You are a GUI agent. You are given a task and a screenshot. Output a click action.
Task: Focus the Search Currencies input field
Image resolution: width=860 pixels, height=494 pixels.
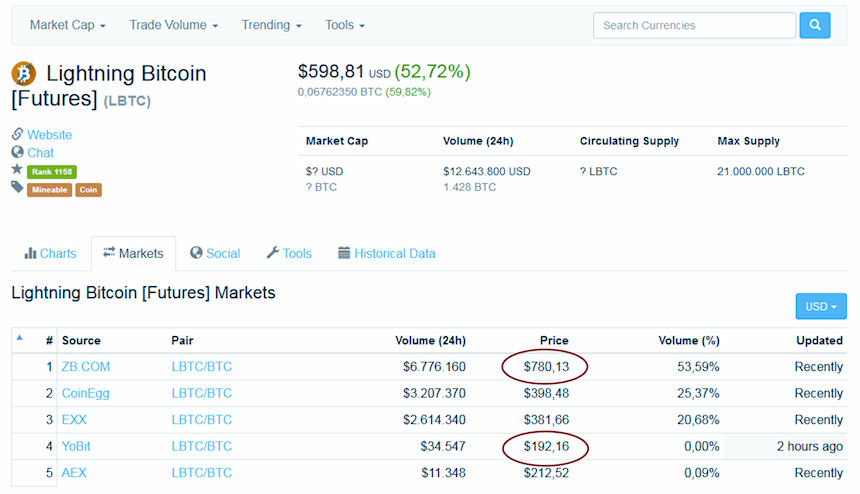point(694,25)
